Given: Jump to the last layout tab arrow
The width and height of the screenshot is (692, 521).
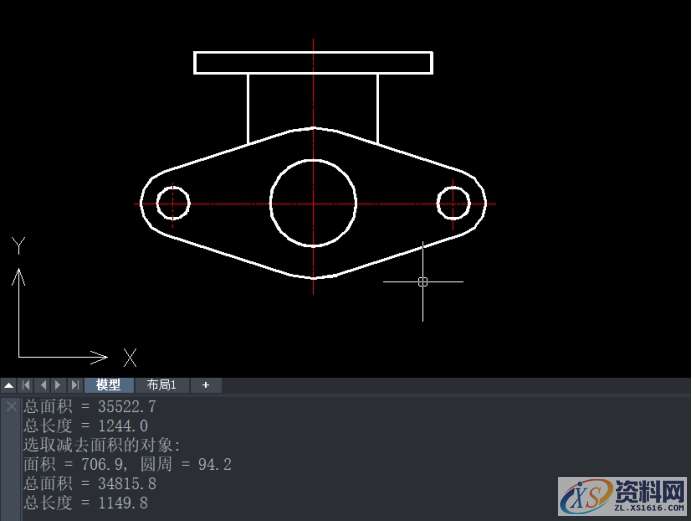Looking at the screenshot, I should click(x=74, y=385).
